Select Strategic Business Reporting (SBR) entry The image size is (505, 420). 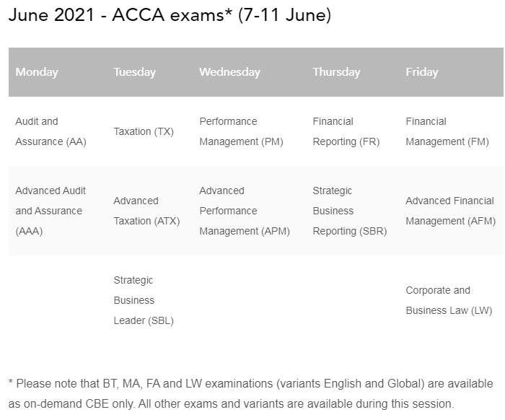[x=350, y=211]
